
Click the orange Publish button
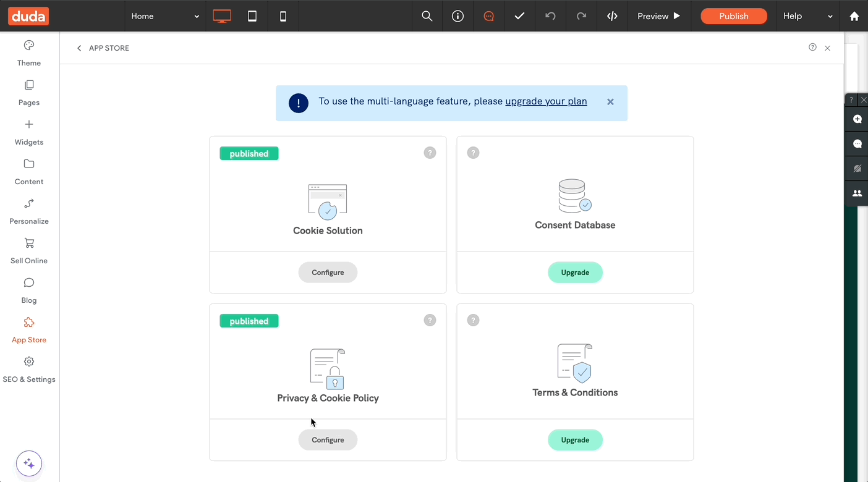tap(733, 16)
